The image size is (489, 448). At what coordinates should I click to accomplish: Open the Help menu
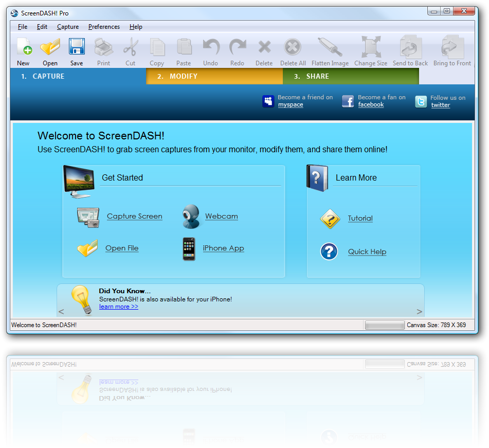tap(136, 27)
